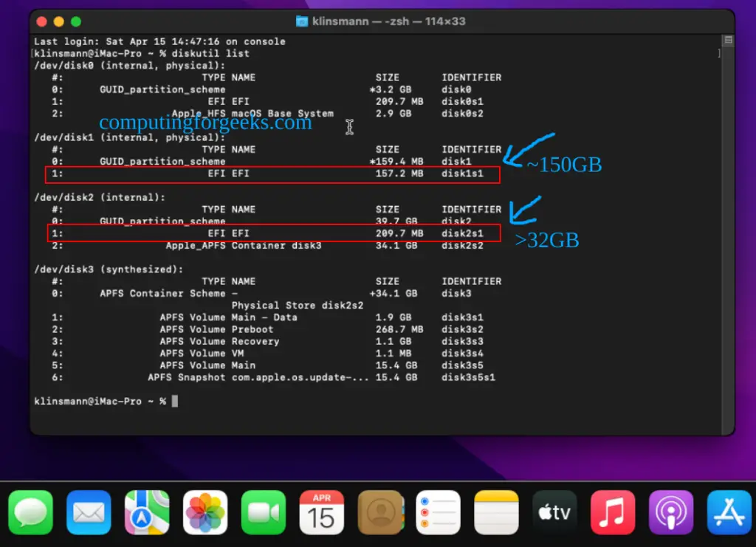Open Photos app in the Dock
The image size is (756, 547).
click(x=205, y=512)
